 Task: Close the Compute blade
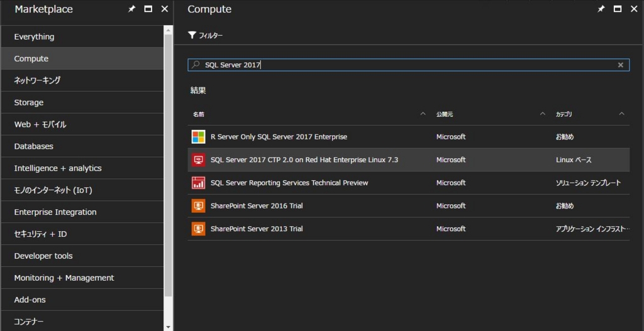(634, 9)
